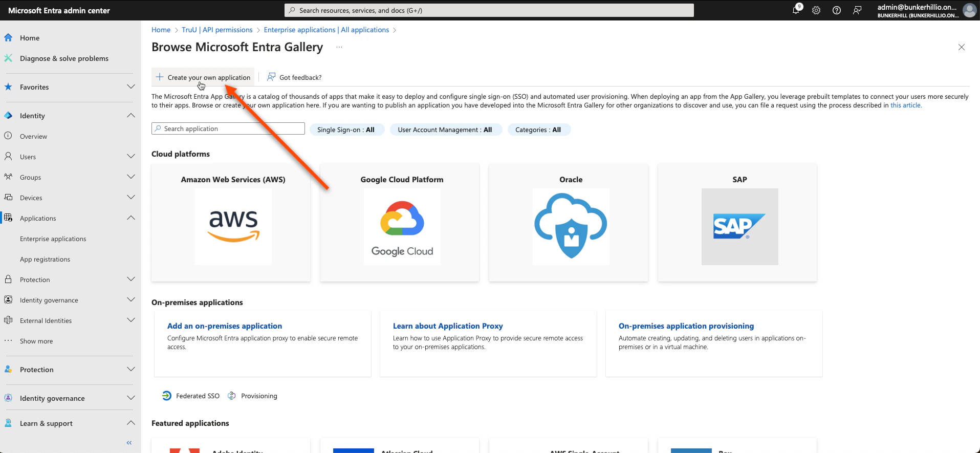Screen dimensions: 980x453
Task: Collapse the Identity section chevron
Action: click(131, 115)
